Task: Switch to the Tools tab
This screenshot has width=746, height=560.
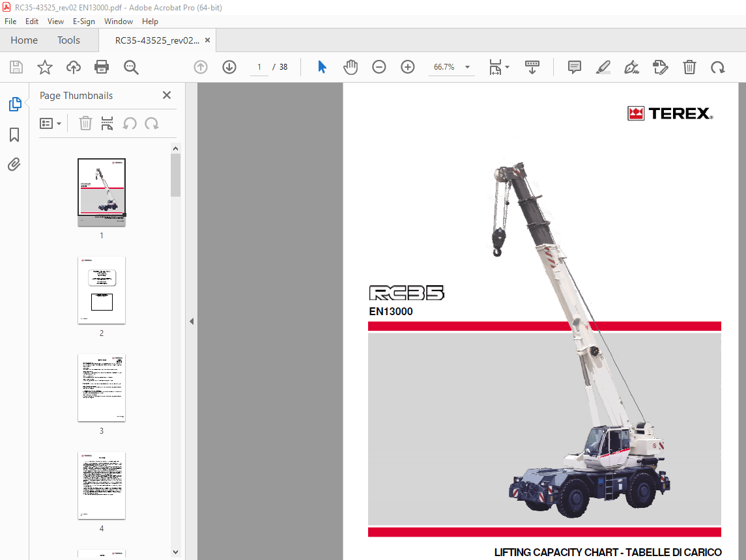Action: coord(68,40)
